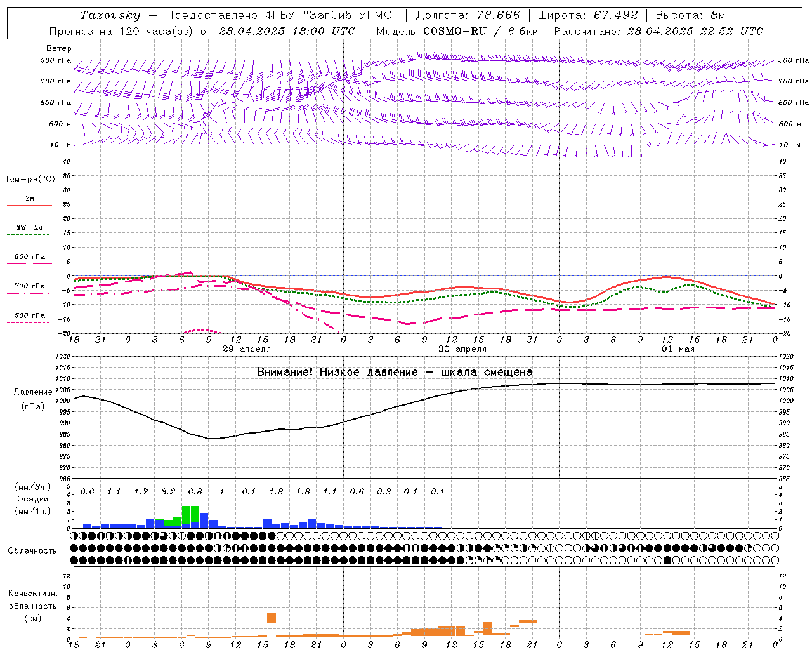
Task: Click the Облачность cloudiness row label
Action: 32,551
